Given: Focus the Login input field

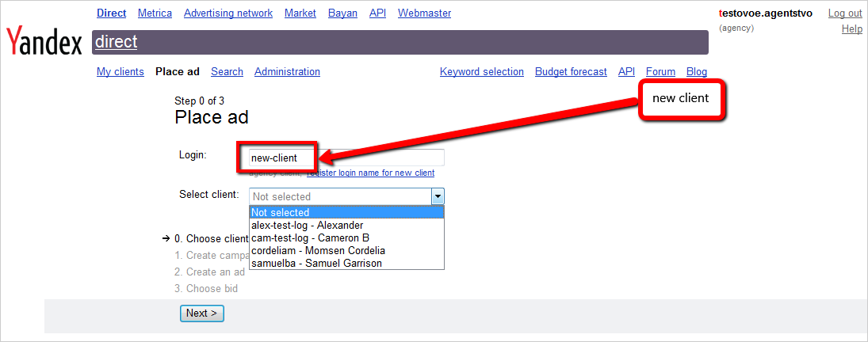Looking at the screenshot, I should (x=346, y=158).
